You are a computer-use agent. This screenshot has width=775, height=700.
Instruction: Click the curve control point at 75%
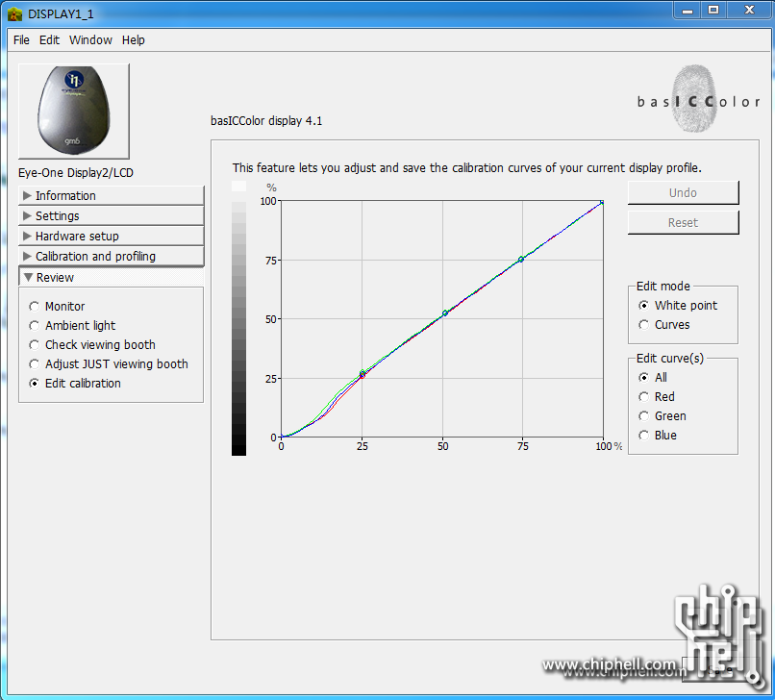(521, 260)
